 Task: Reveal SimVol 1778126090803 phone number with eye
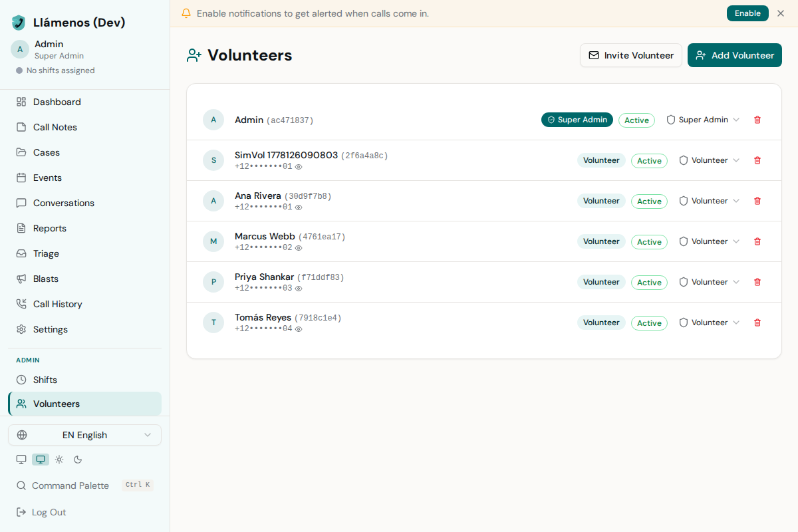click(299, 167)
